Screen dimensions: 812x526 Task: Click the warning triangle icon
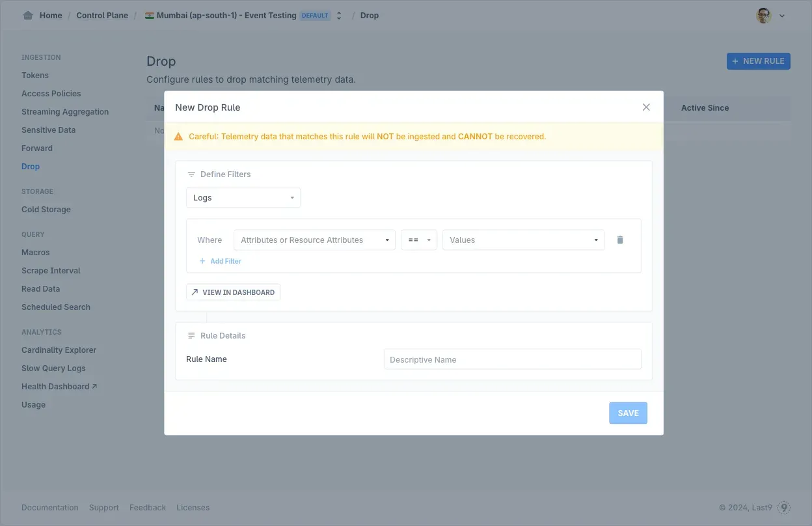(178, 137)
